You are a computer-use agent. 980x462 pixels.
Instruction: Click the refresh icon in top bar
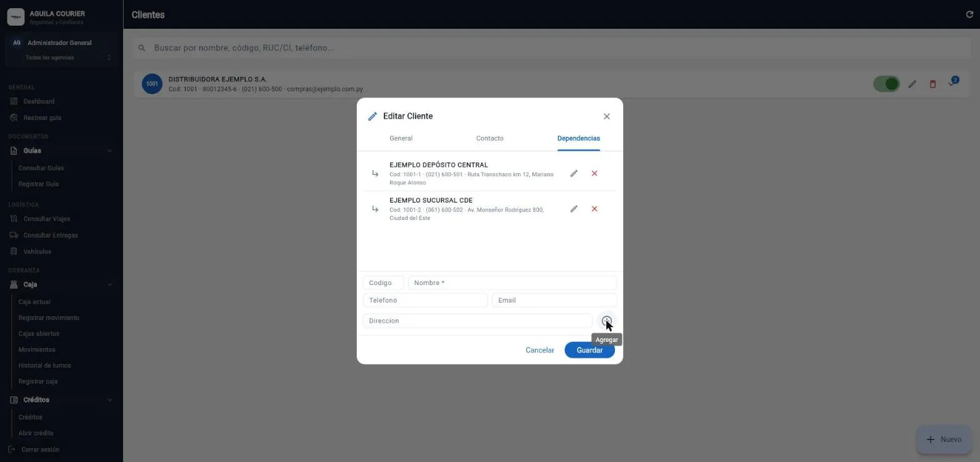[969, 14]
